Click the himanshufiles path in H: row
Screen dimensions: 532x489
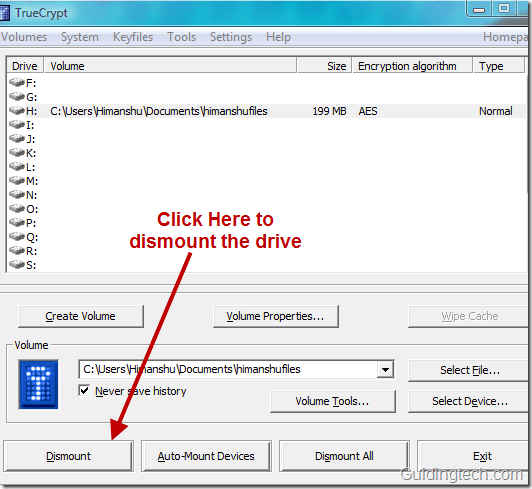[159, 111]
